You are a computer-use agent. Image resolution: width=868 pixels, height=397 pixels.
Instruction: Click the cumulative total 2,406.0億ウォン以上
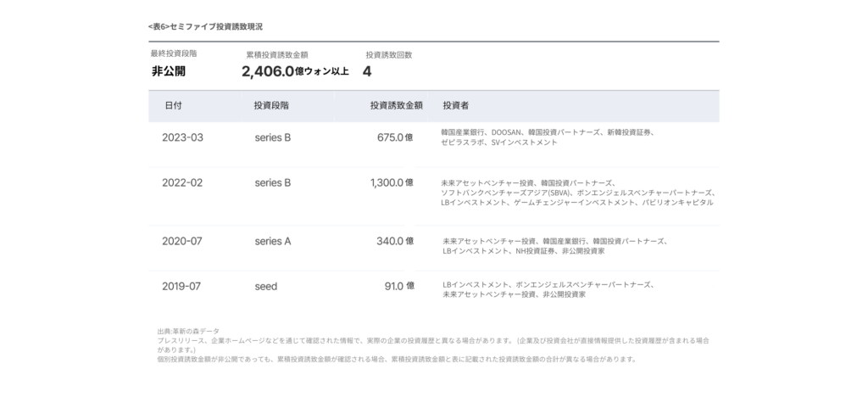[295, 71]
